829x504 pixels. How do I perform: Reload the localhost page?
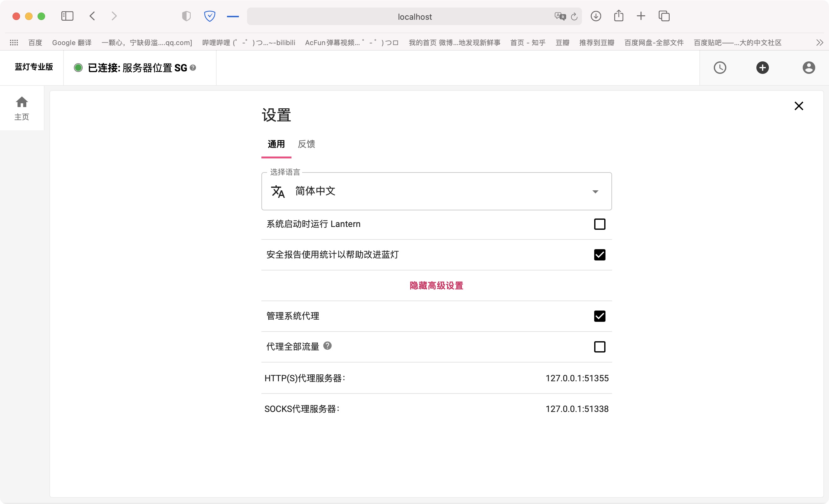pos(574,17)
